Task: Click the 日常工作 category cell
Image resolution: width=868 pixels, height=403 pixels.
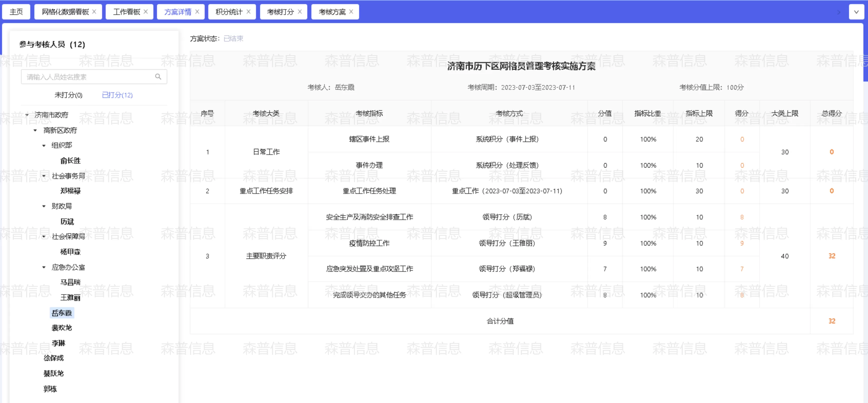Action: 266,152
